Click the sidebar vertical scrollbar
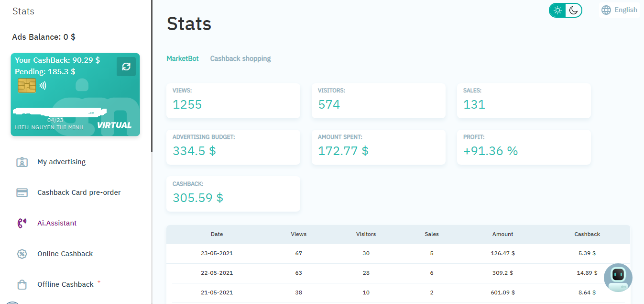Viewport: 644px width, 304px height. click(152, 77)
